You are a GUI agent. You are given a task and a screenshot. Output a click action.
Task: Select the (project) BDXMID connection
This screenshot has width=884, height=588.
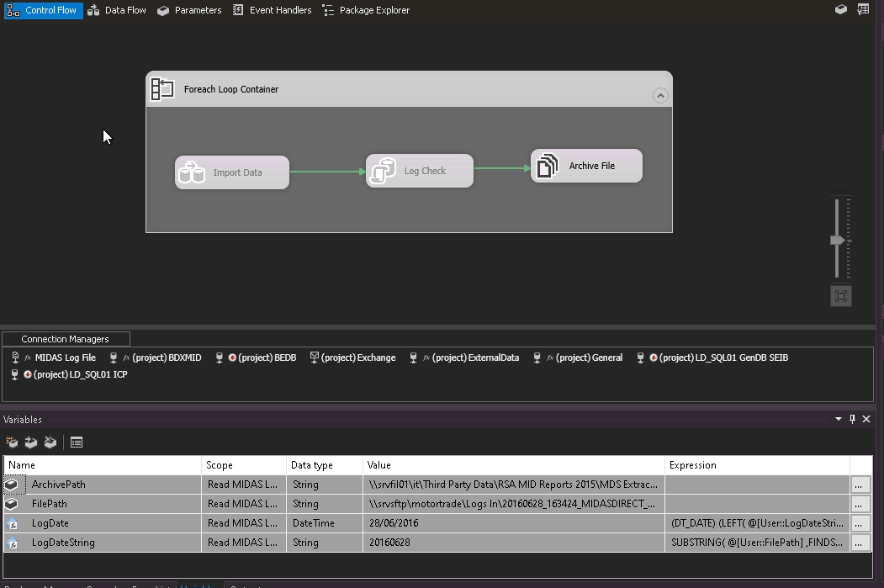(155, 358)
